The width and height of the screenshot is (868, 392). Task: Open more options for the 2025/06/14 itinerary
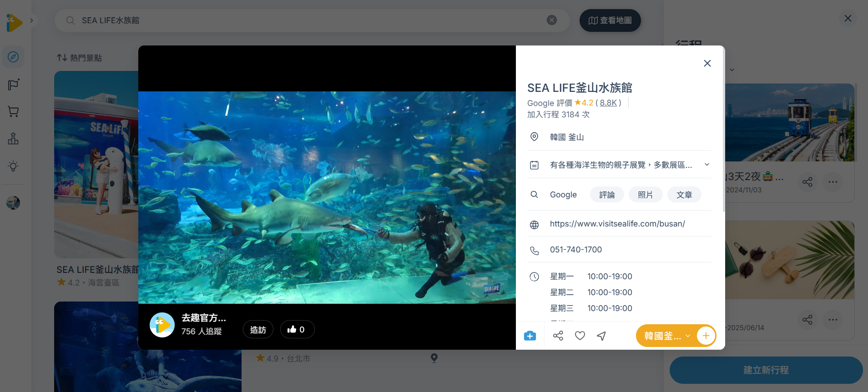[833, 320]
